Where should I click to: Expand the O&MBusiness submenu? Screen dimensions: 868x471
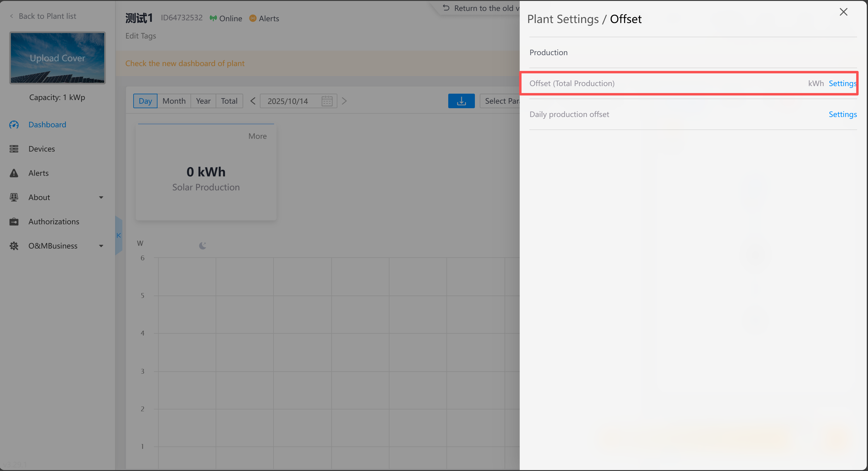(101, 246)
